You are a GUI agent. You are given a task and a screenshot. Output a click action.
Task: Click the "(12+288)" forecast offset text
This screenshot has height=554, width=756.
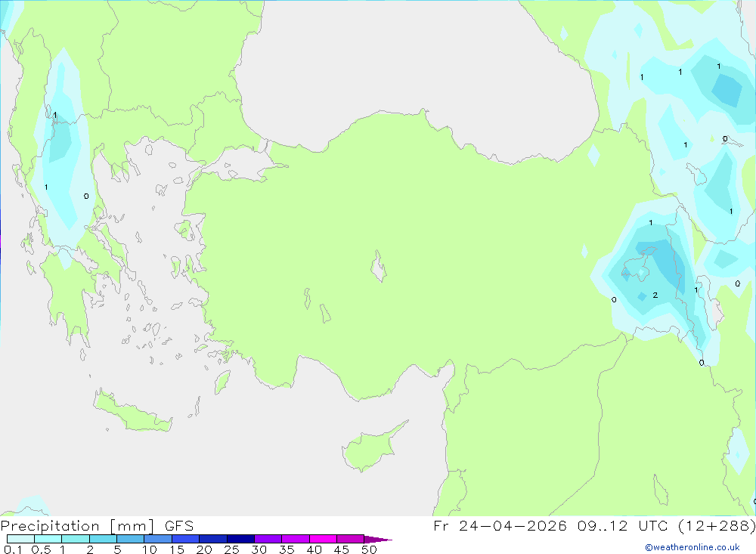[717, 525]
